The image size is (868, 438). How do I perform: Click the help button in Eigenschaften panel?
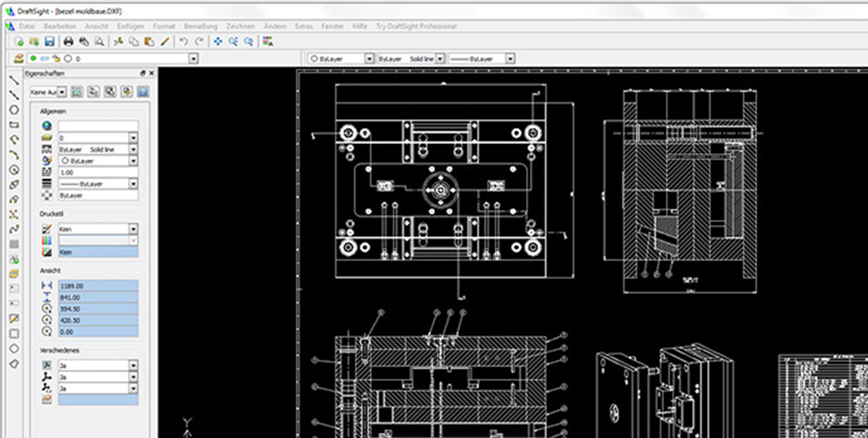click(x=143, y=92)
